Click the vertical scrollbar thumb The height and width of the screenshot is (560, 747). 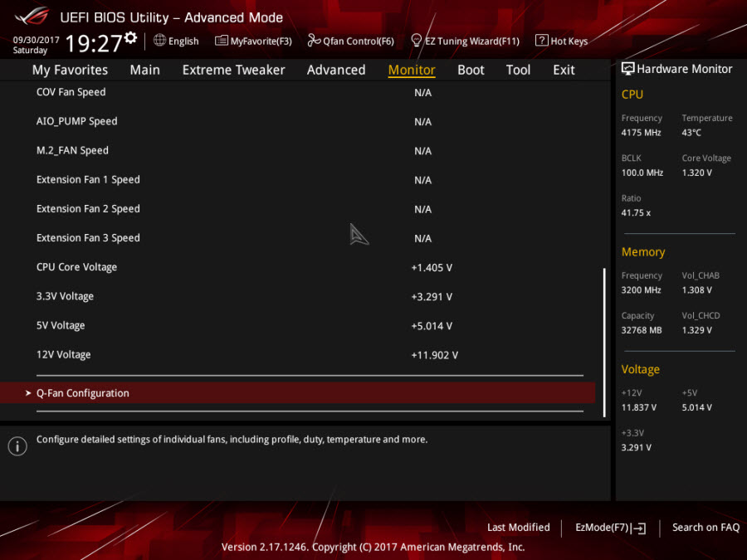pyautogui.click(x=604, y=343)
